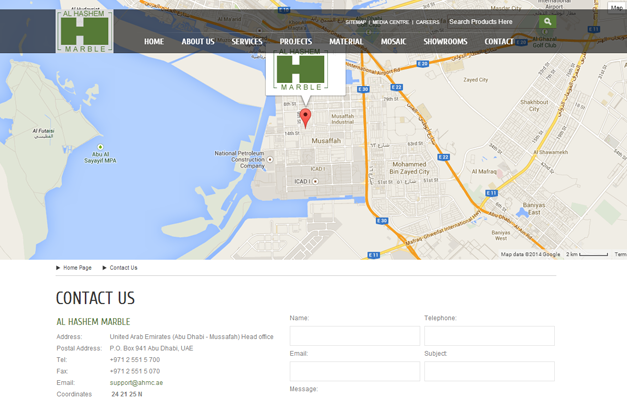Click the Abu Al Sayayif MPA marker

tap(100, 147)
